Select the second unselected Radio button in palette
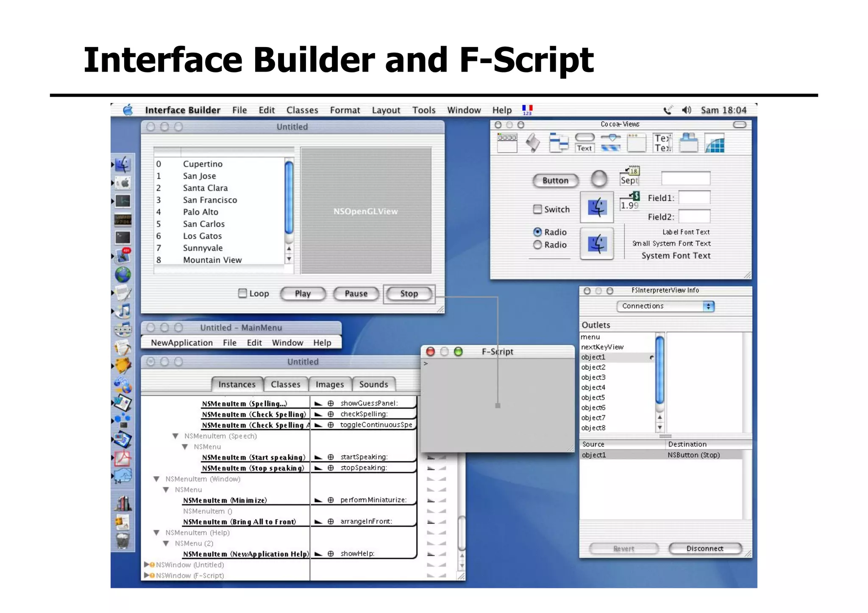Screen dimensions: 868x613 (537, 244)
